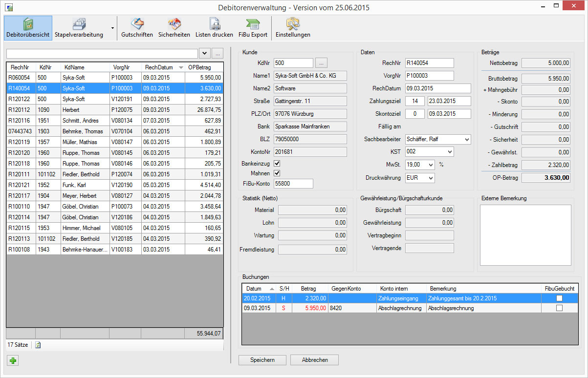
Task: Click the Listen drucken printer icon
Action: (x=214, y=24)
